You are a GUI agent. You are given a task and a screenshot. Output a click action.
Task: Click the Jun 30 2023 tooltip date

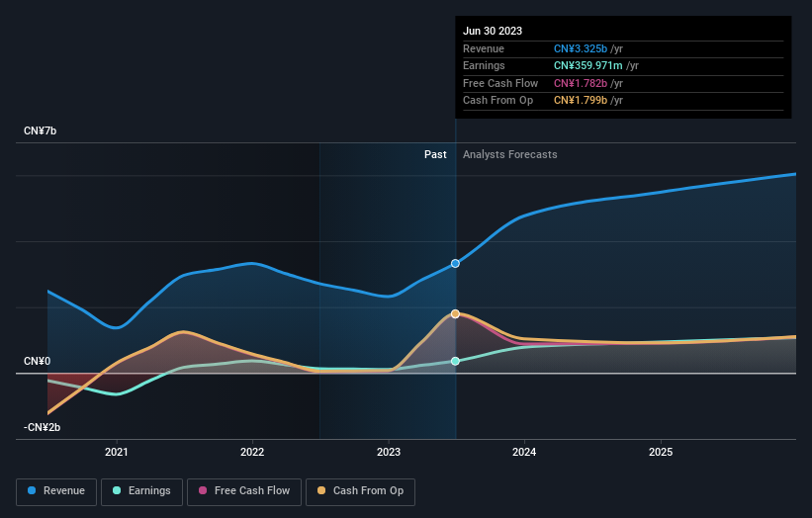point(493,31)
